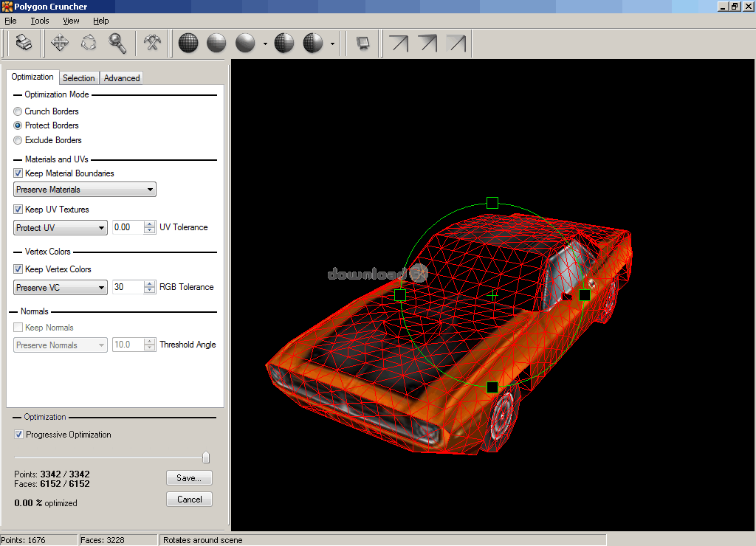The height and width of the screenshot is (546, 756).
Task: Switch to smooth shaded sphere display mode
Action: 245,43
